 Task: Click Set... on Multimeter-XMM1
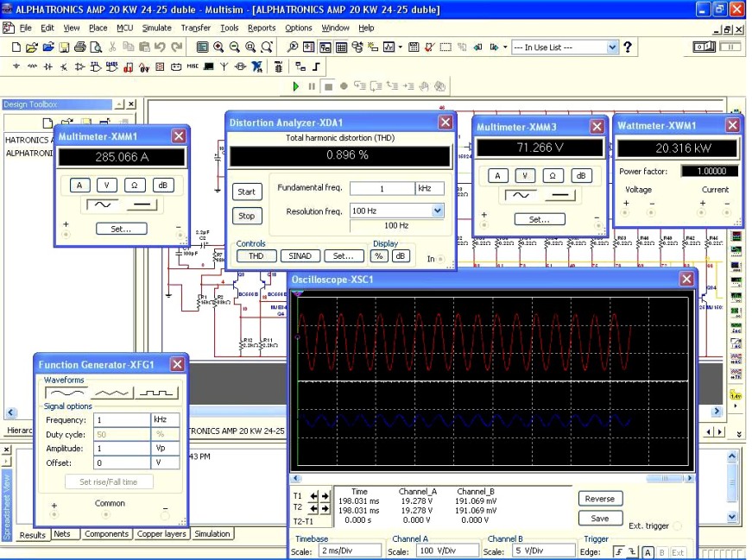click(x=122, y=230)
